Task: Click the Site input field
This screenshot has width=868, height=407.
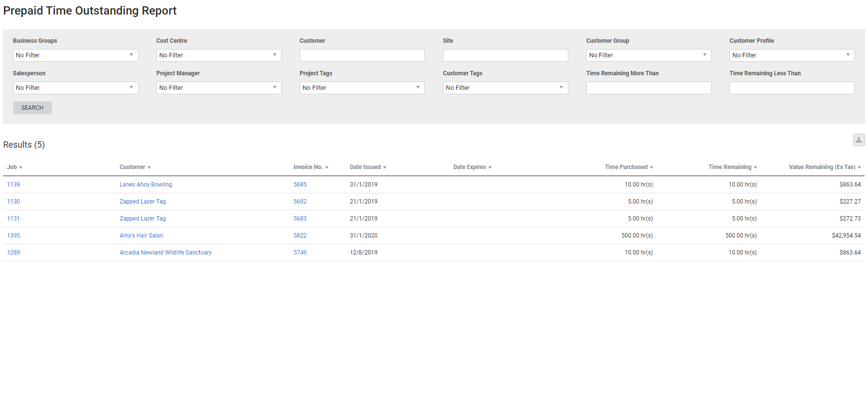Action: coord(505,55)
